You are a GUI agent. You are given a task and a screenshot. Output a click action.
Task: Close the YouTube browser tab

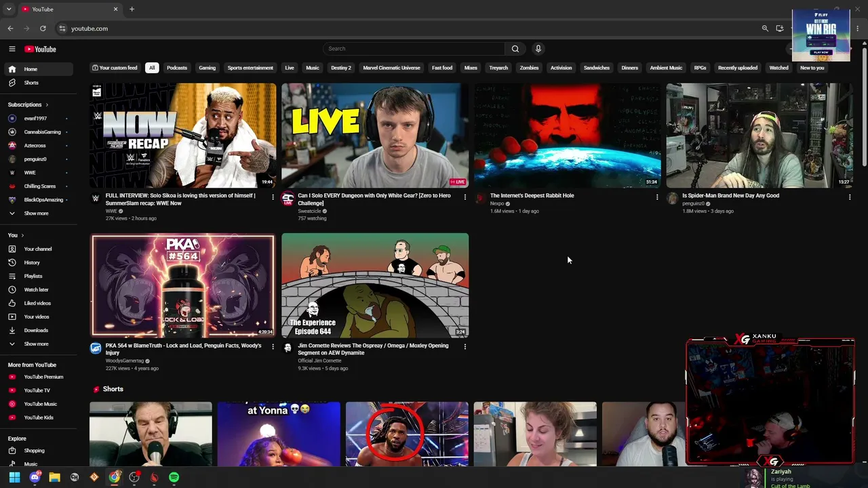[115, 9]
